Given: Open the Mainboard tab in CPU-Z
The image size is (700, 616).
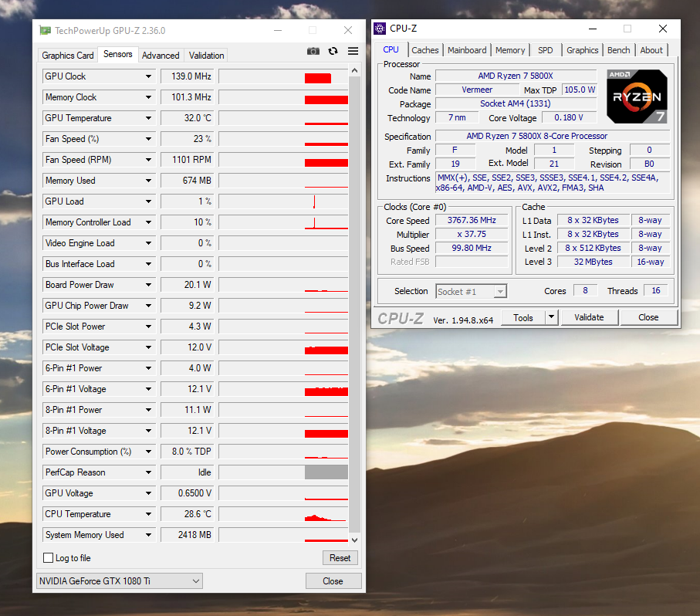Looking at the screenshot, I should (467, 50).
